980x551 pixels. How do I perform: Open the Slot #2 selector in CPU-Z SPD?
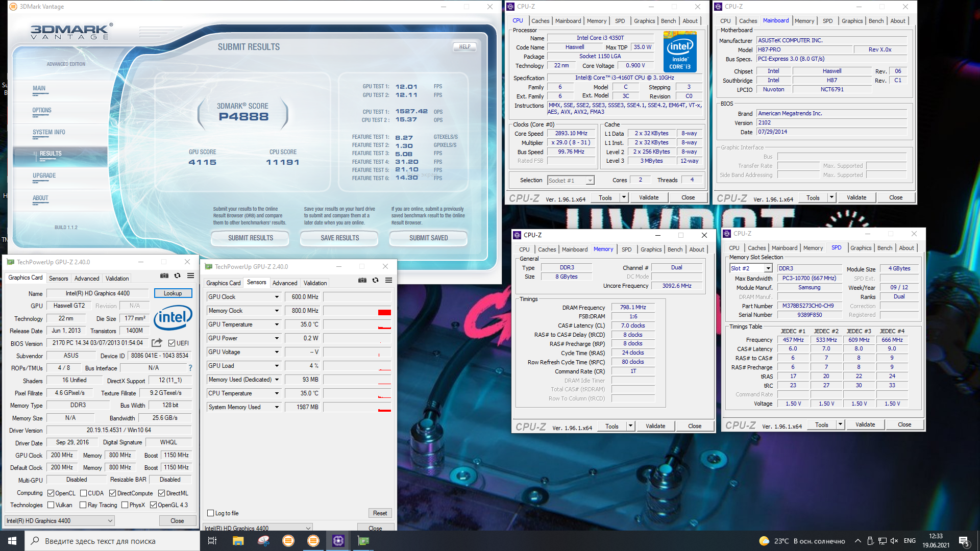tap(751, 268)
